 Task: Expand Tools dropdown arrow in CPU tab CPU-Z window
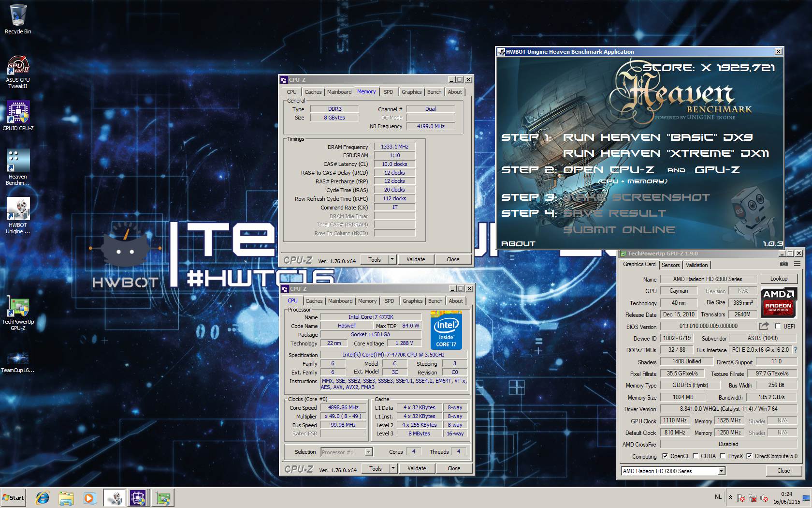tap(393, 468)
